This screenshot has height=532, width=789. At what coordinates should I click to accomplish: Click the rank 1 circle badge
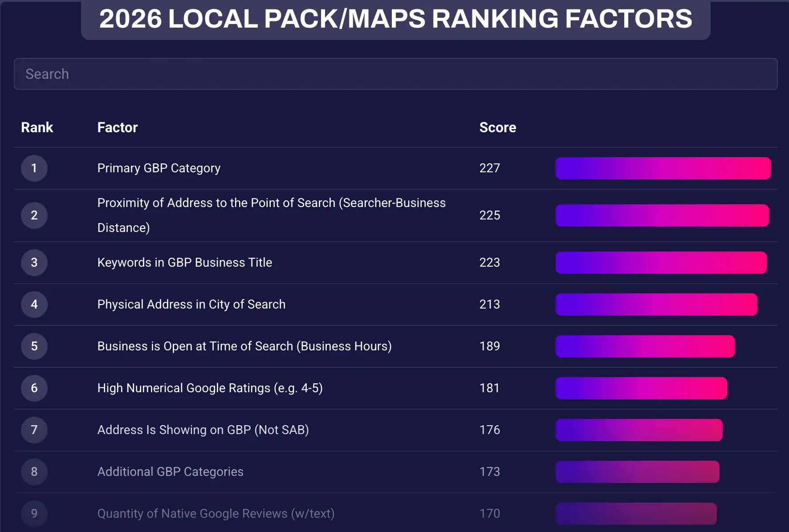click(x=34, y=168)
